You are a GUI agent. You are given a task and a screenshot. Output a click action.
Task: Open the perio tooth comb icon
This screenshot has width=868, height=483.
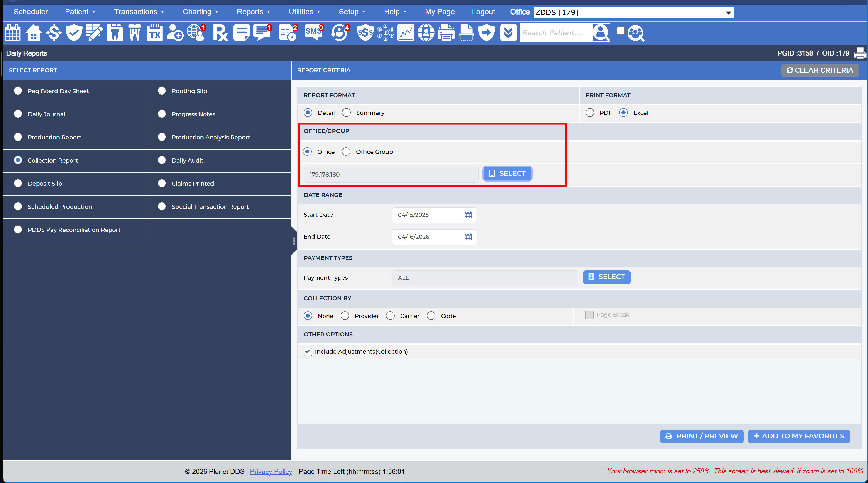[135, 33]
